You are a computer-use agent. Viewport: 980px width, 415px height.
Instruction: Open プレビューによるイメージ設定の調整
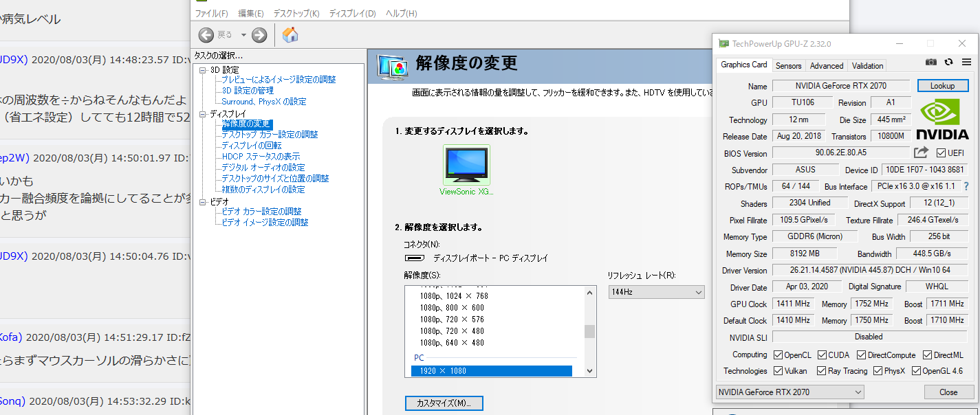coord(279,80)
